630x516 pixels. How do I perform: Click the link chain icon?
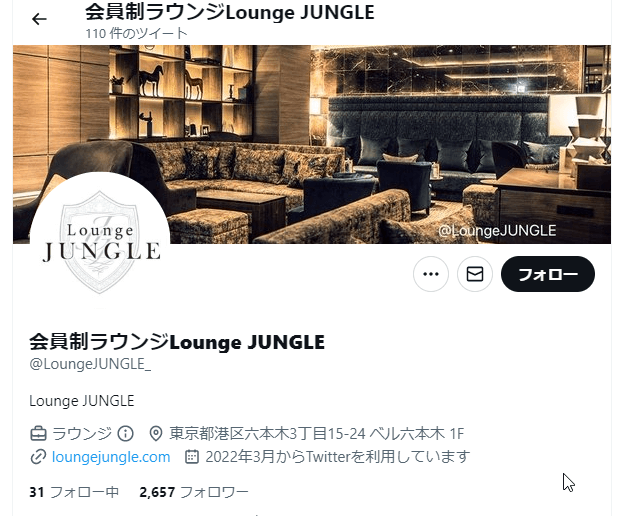tap(38, 457)
